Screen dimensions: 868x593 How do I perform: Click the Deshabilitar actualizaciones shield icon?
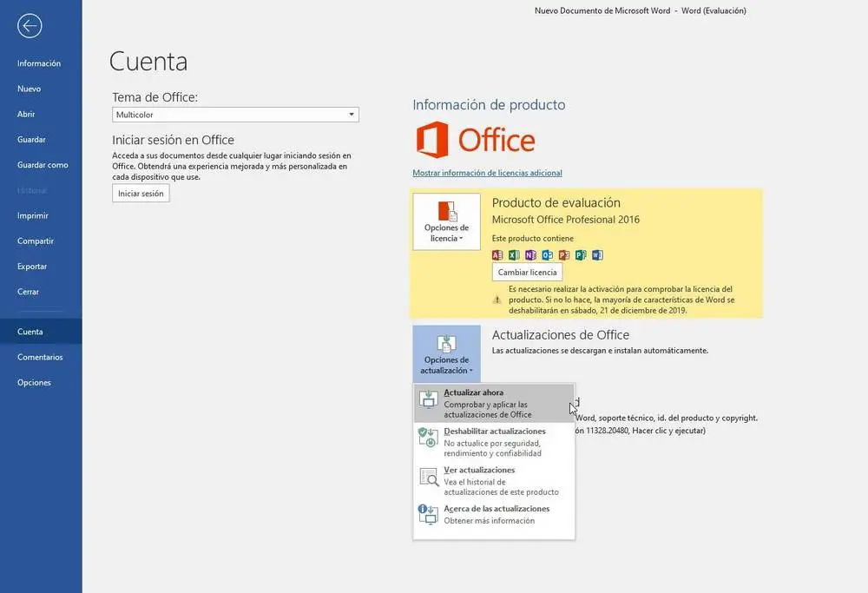pos(429,437)
